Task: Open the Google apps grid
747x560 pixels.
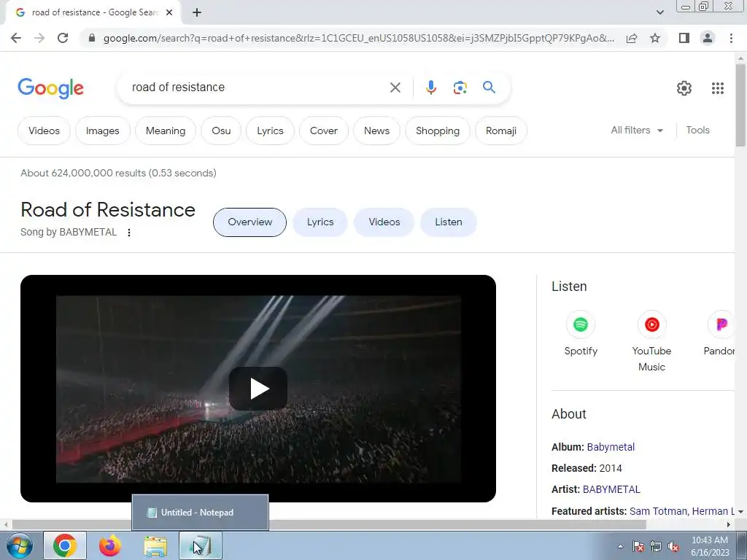Action: point(718,88)
